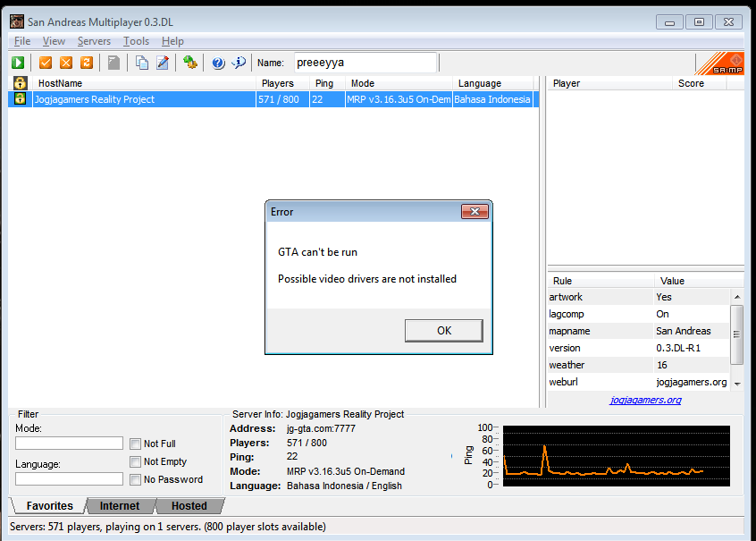Open the Help menu
This screenshot has width=756, height=541.
[172, 41]
